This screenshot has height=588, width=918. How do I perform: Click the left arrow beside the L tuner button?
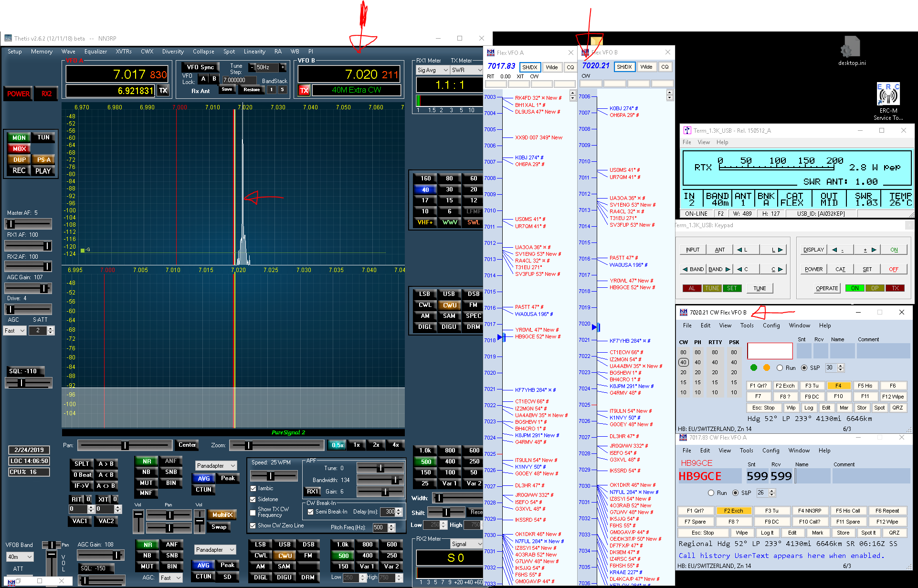(x=739, y=250)
